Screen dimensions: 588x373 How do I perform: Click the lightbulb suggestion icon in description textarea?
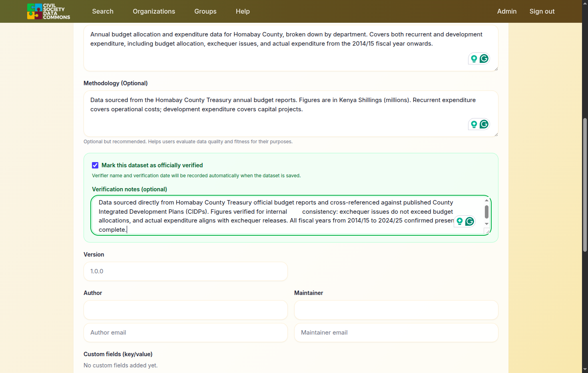(x=474, y=59)
